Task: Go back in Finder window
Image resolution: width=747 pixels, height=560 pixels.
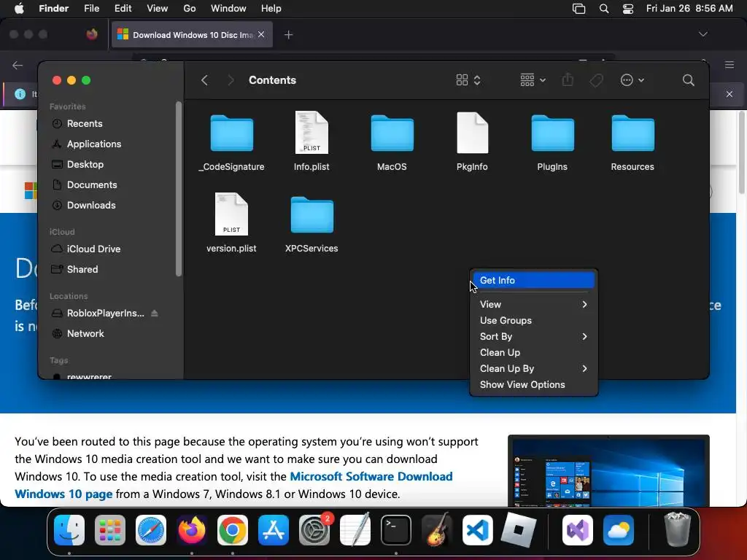Action: [x=205, y=80]
